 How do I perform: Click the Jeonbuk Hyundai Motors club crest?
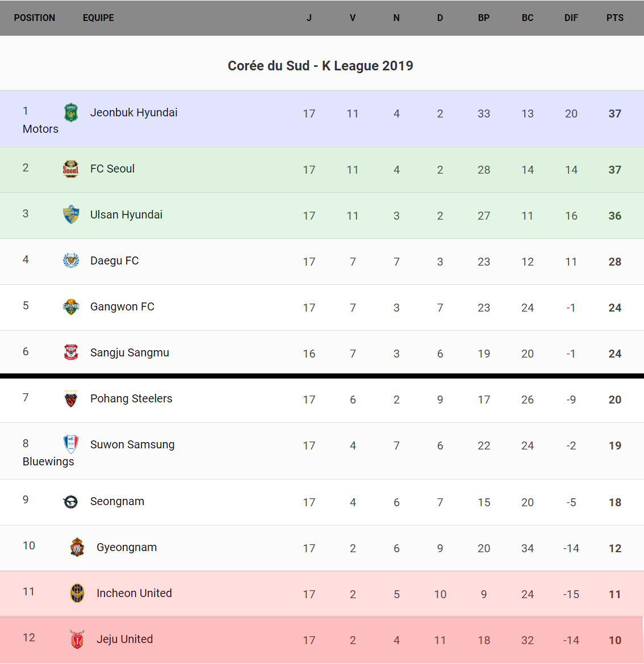[x=71, y=112]
